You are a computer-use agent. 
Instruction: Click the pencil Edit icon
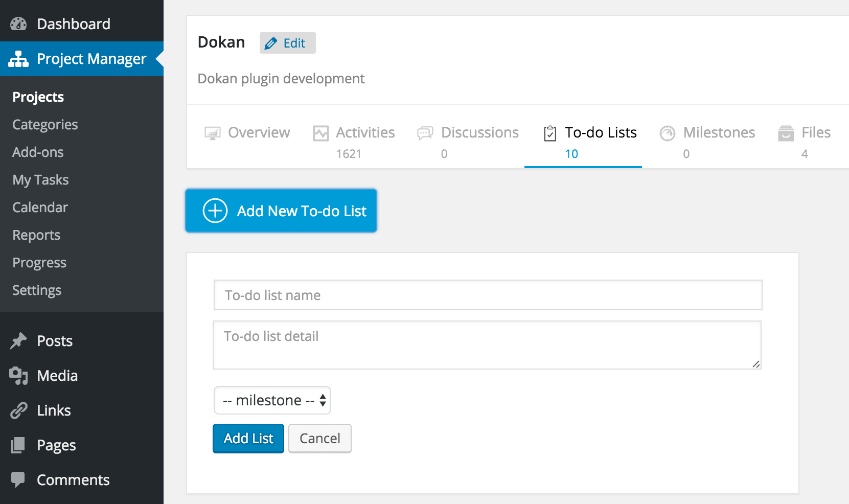271,43
